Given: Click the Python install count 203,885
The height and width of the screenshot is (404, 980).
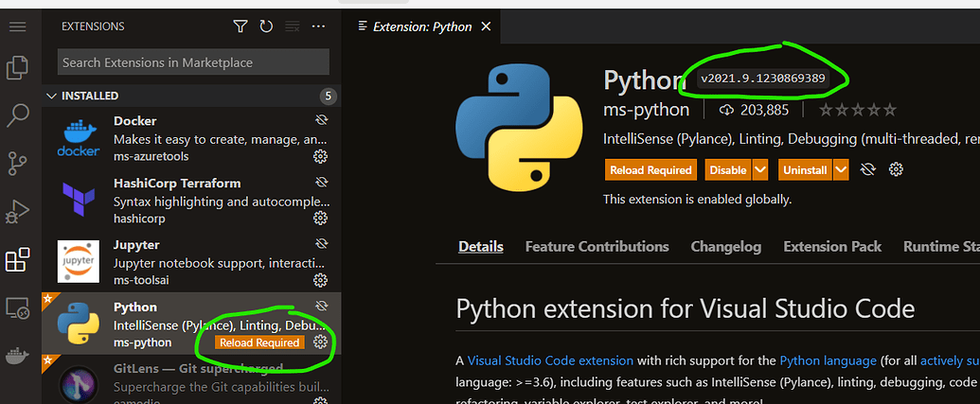Looking at the screenshot, I should coord(755,111).
